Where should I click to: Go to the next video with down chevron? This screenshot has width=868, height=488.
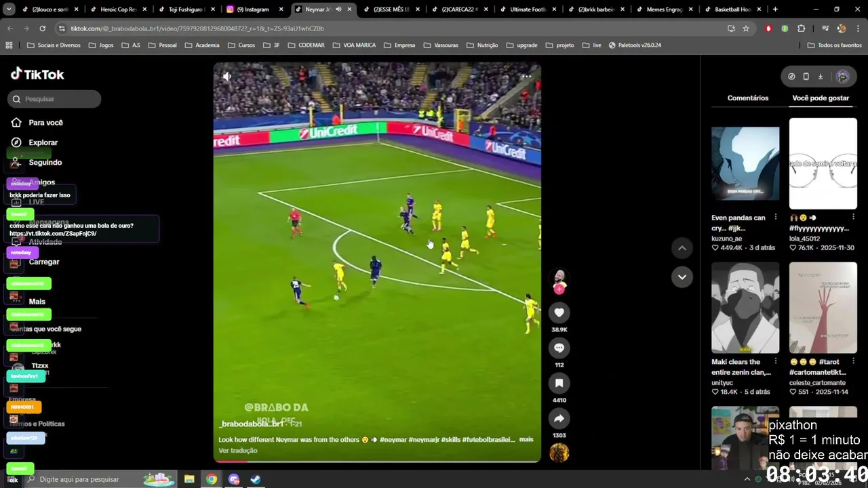coord(682,277)
